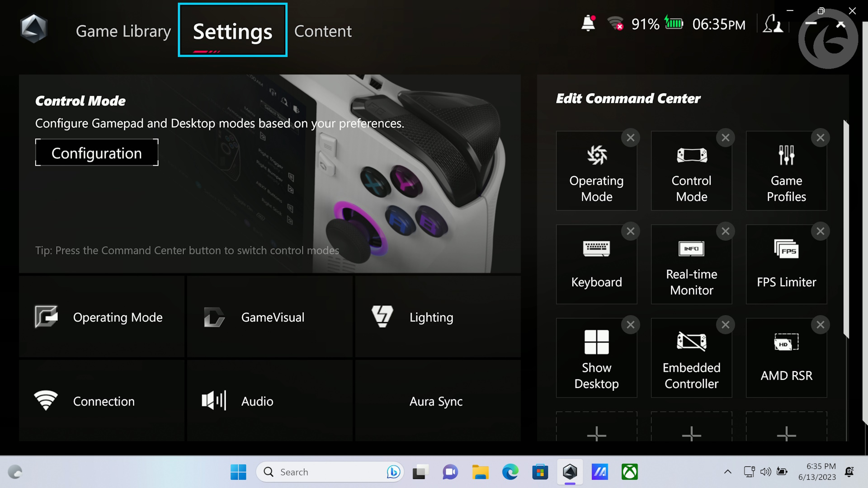Switch to the Game Library tab
Screen dimensions: 868x488
[x=123, y=31]
